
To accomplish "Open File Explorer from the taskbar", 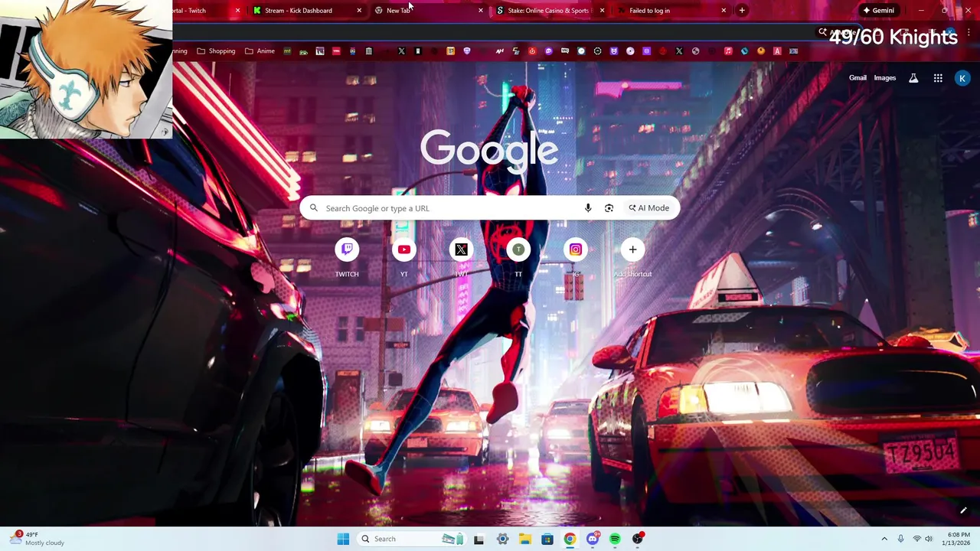I will (525, 539).
